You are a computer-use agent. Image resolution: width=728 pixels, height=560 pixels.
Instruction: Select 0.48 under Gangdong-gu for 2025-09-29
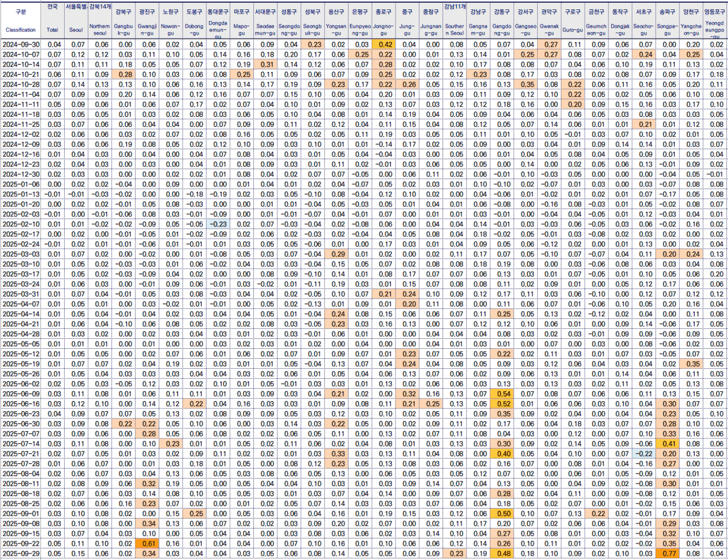(502, 553)
